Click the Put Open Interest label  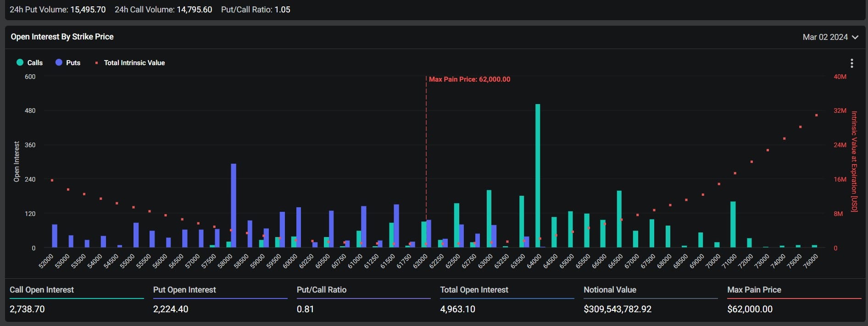point(184,290)
